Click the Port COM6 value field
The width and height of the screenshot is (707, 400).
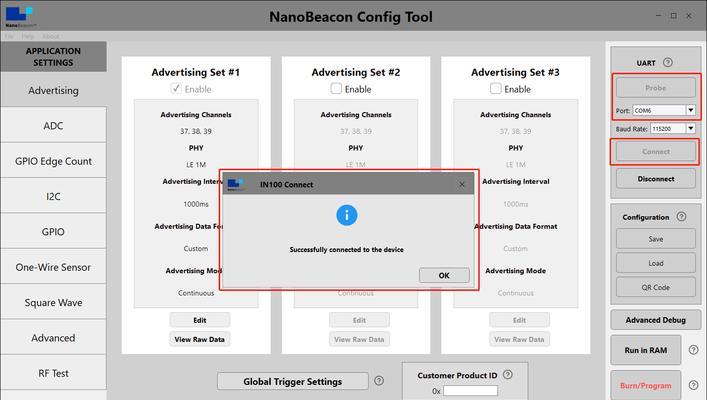(x=659, y=110)
